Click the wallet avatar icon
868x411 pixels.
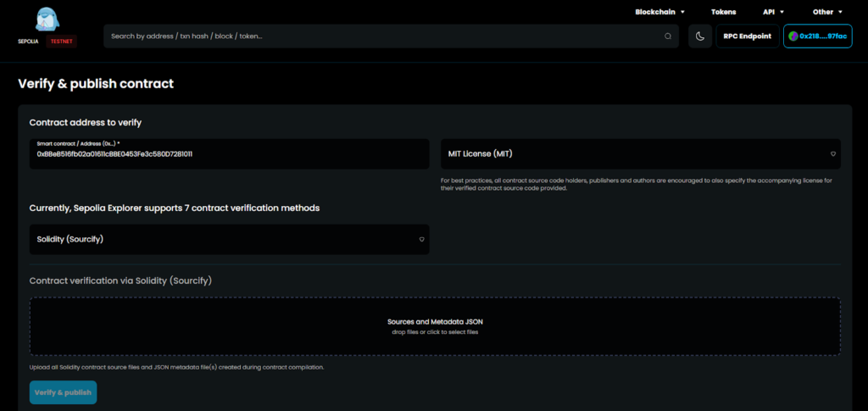tap(793, 36)
